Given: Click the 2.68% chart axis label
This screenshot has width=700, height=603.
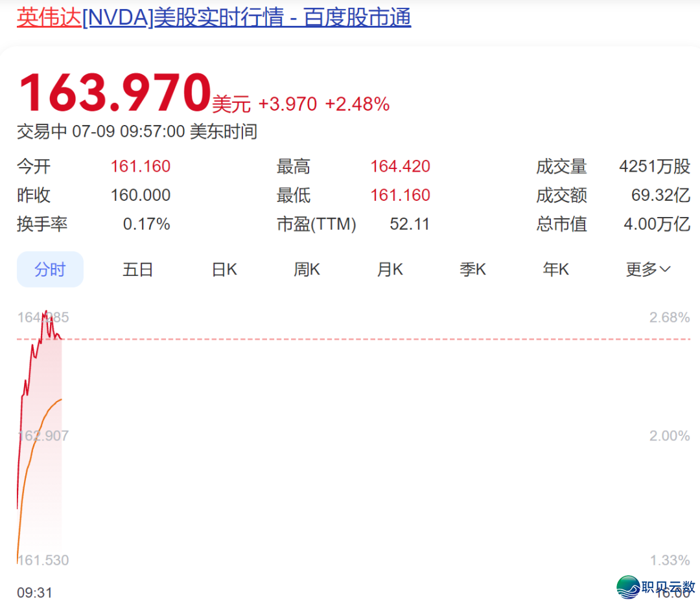Looking at the screenshot, I should 669,317.
